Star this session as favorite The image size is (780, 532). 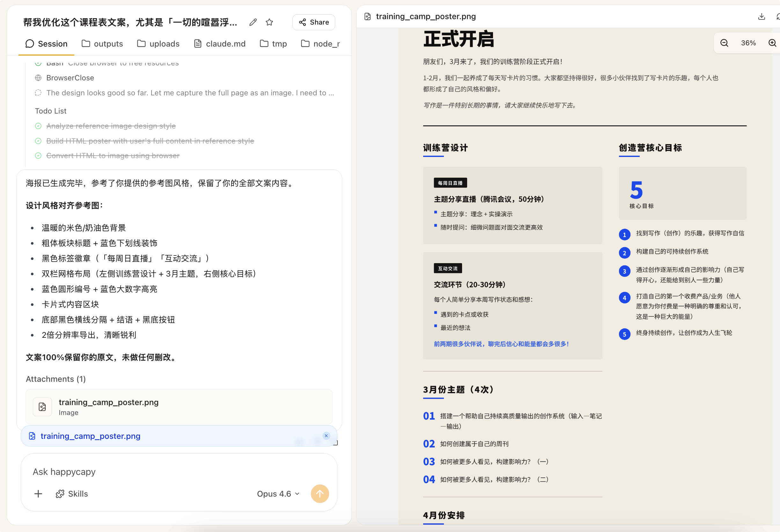269,22
